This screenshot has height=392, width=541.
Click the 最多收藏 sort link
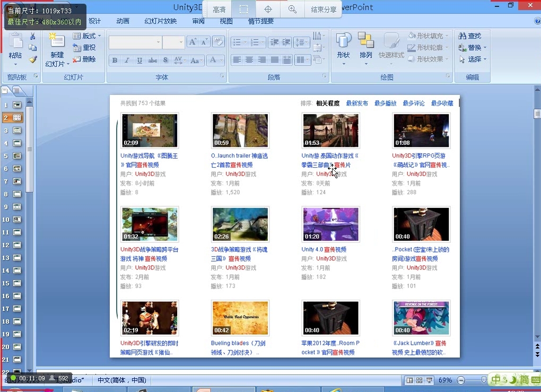pyautogui.click(x=442, y=103)
